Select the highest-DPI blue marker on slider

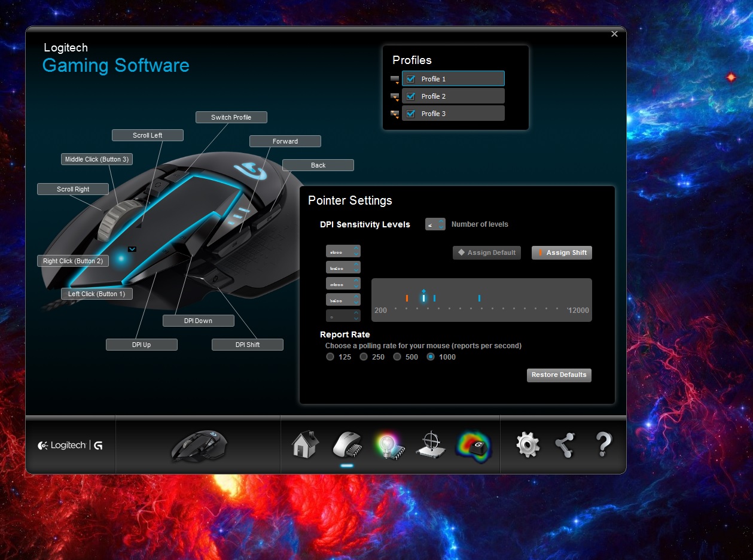[479, 297]
